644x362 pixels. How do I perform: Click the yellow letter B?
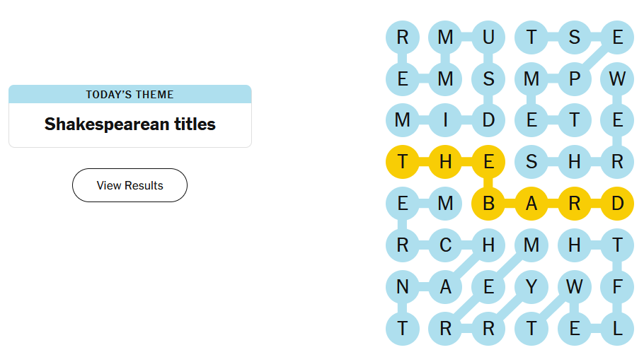488,204
